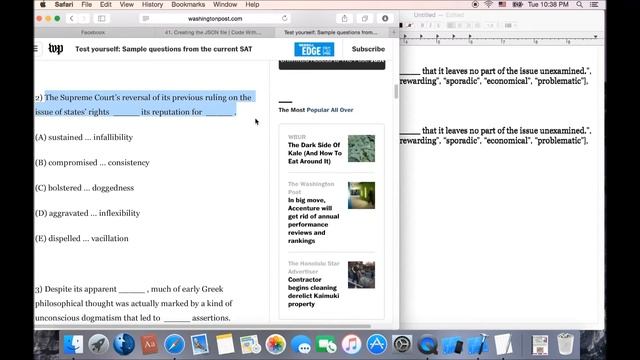The image size is (640, 360).
Task: Click the washingtonpost.com address field
Action: coord(215,18)
